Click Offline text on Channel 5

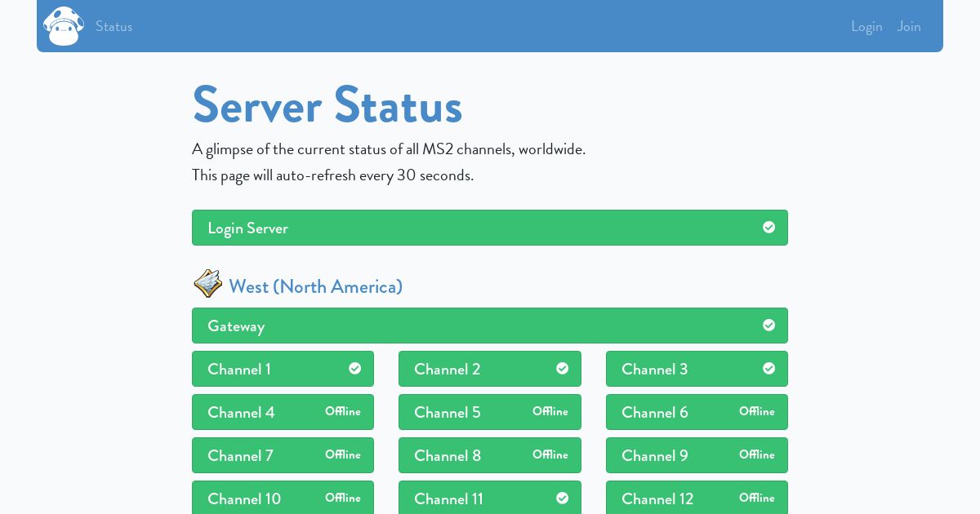click(550, 411)
